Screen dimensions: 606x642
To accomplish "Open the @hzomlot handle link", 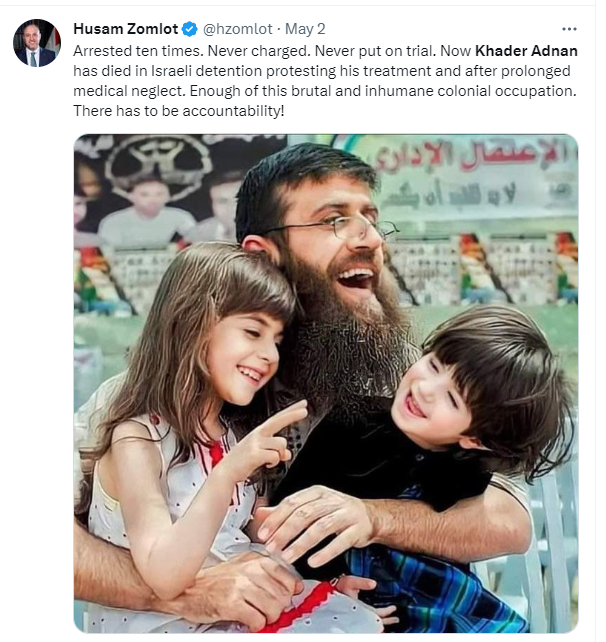I will 237,29.
